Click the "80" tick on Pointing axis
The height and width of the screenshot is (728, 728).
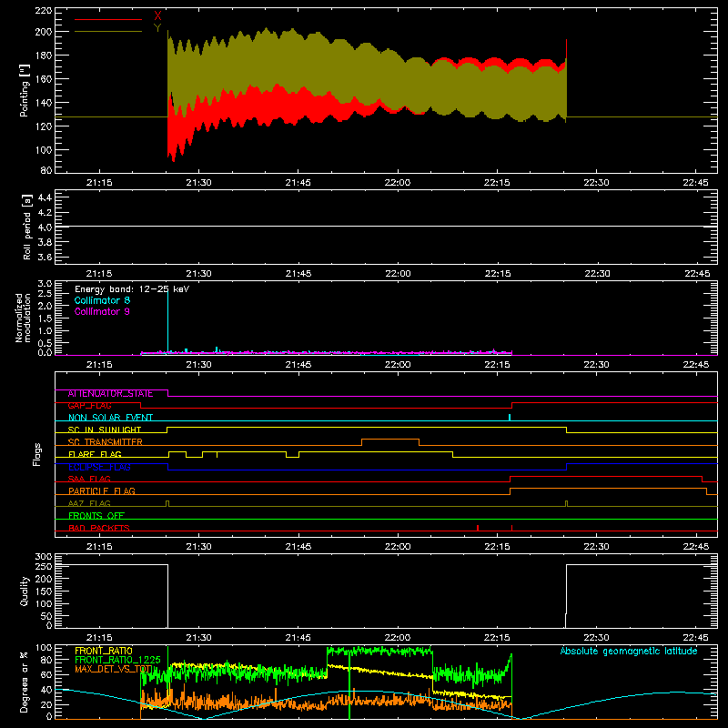(46, 170)
